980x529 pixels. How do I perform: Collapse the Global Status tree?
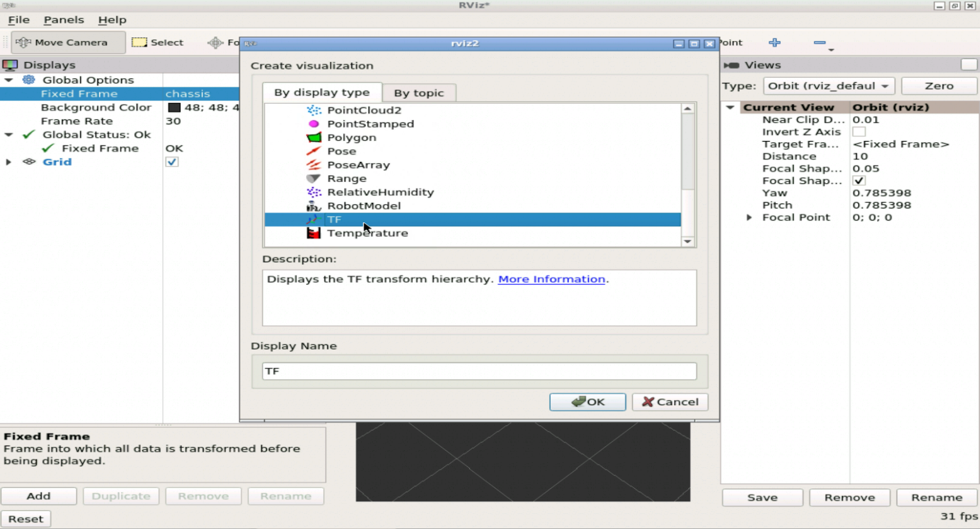pyautogui.click(x=9, y=135)
